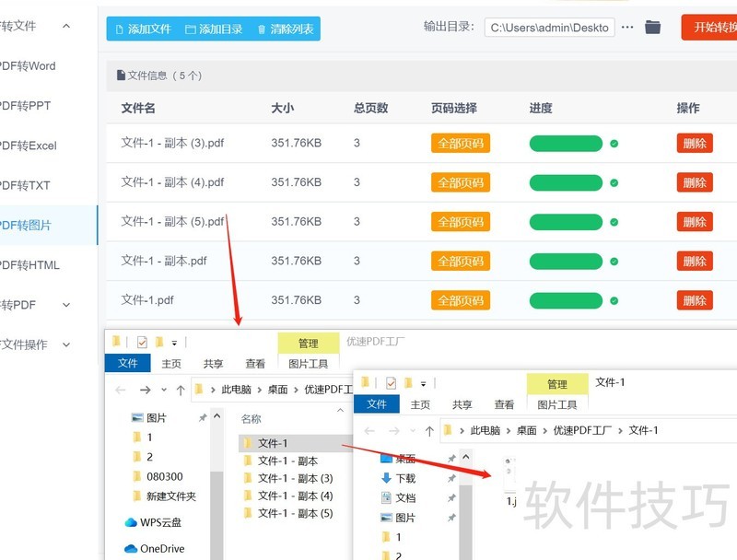Expand the 转PDF sidebar section chevron

point(66,305)
